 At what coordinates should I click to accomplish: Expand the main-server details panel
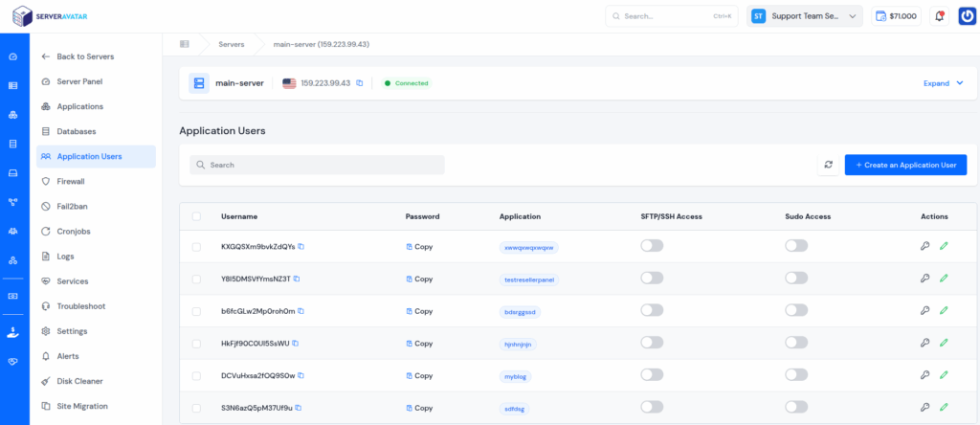(943, 83)
